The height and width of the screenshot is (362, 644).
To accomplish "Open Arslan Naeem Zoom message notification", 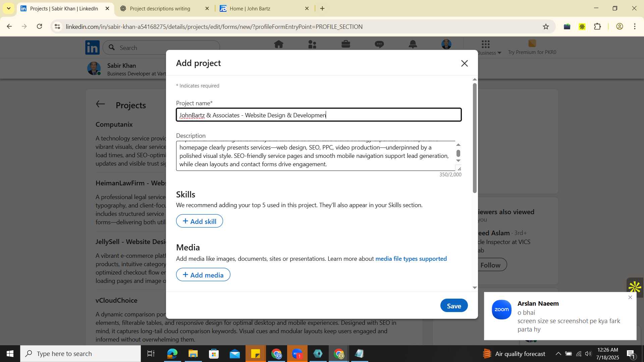I will 560,316.
